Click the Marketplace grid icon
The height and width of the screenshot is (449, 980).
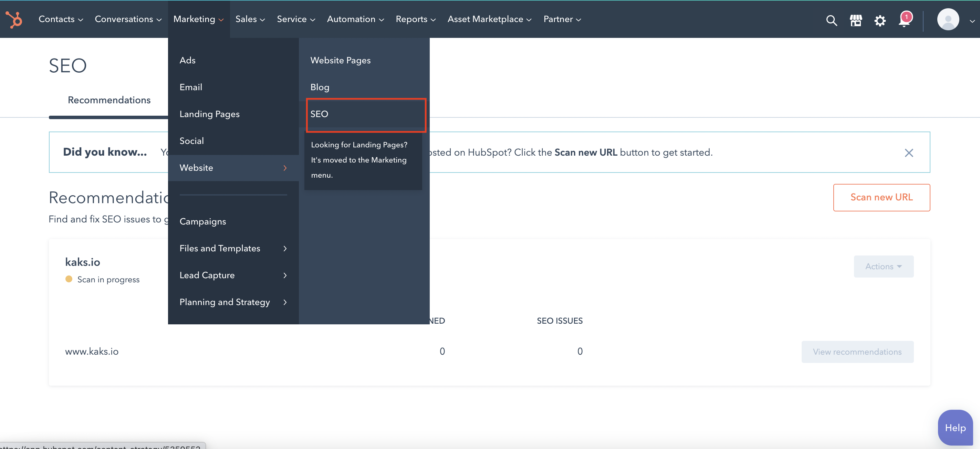pos(856,19)
